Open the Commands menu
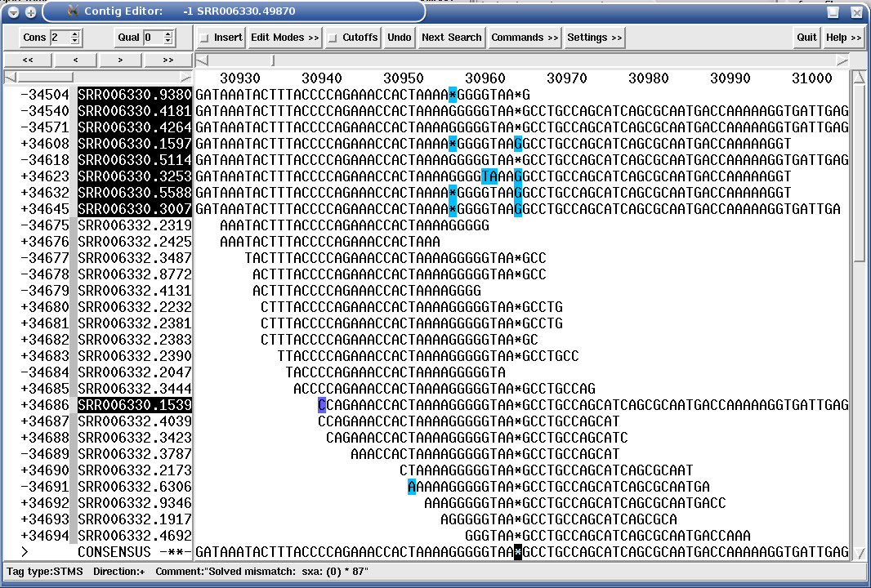Image resolution: width=871 pixels, height=588 pixels. click(525, 38)
